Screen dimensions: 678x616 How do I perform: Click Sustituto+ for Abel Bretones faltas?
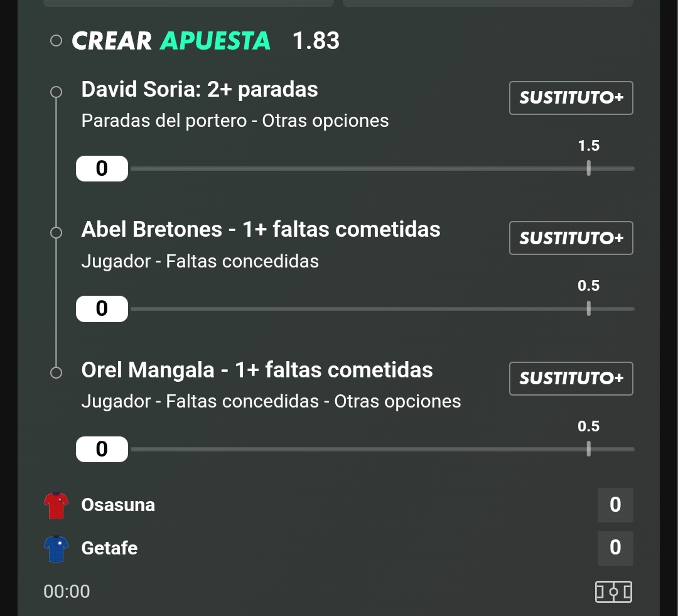[571, 238]
